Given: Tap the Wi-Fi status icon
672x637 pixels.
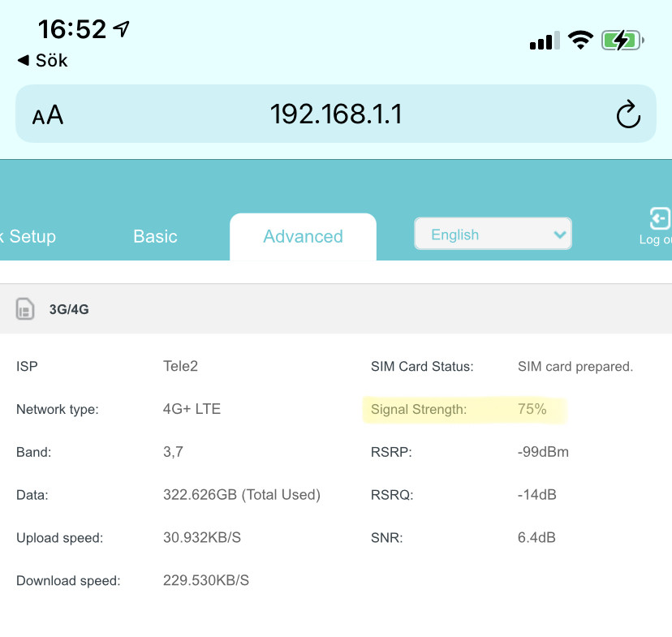Looking at the screenshot, I should tap(580, 41).
